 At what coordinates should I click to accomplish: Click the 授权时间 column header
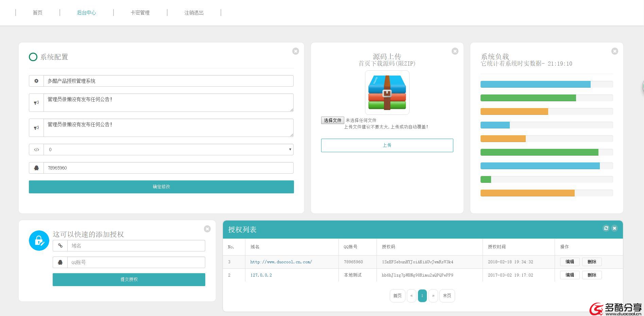point(497,247)
